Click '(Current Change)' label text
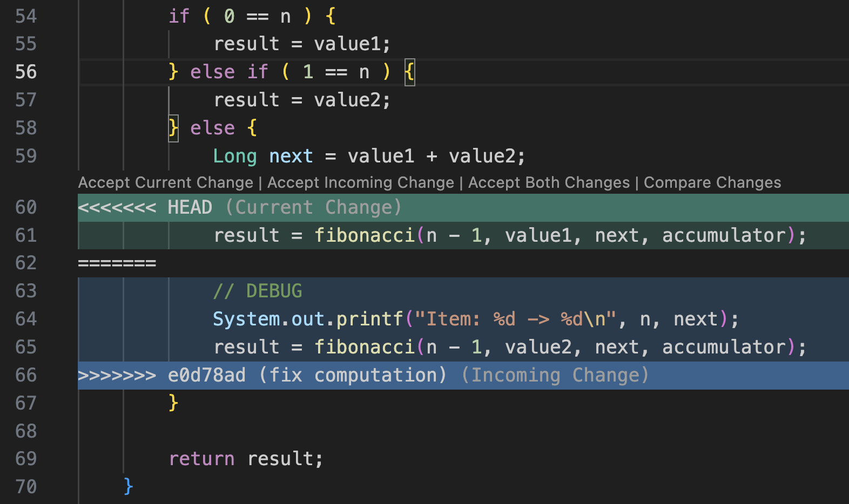 tap(313, 207)
